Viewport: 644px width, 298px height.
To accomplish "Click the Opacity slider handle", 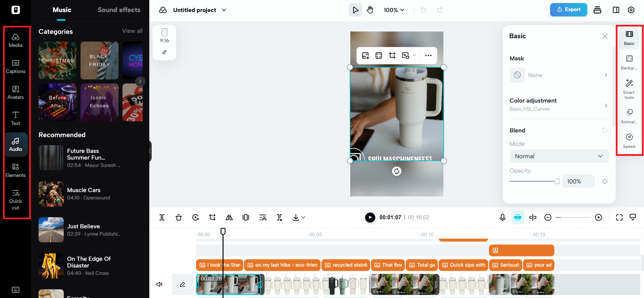I will click(x=557, y=181).
